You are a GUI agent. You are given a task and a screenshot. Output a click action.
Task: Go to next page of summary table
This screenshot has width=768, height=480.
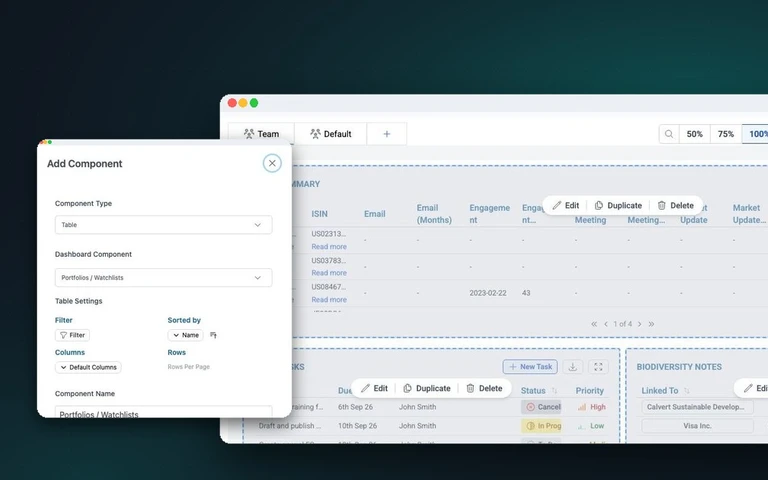[x=639, y=324]
